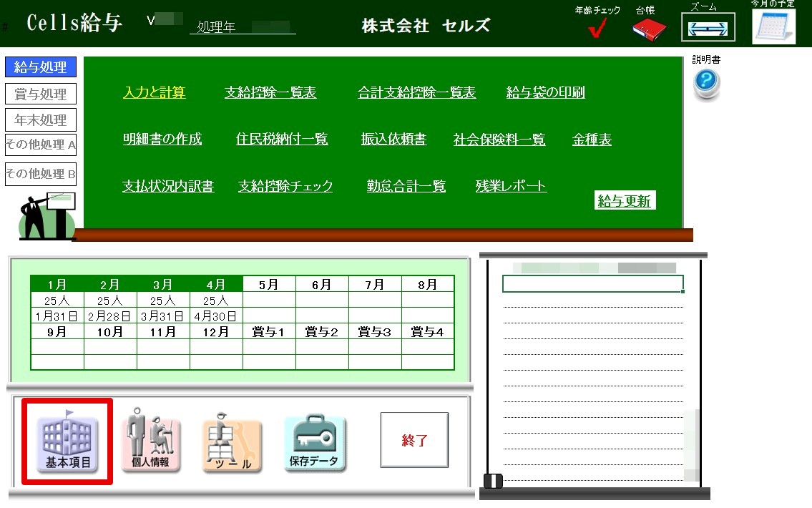Open the 基本項目 building icon
812x508 pixels.
pyautogui.click(x=67, y=441)
